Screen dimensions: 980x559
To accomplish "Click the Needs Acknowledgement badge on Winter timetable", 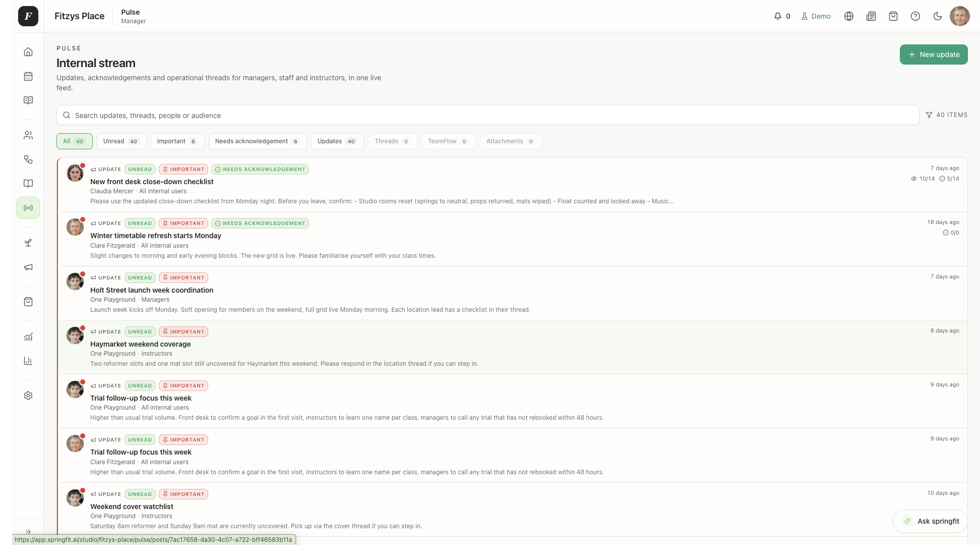I will point(260,223).
